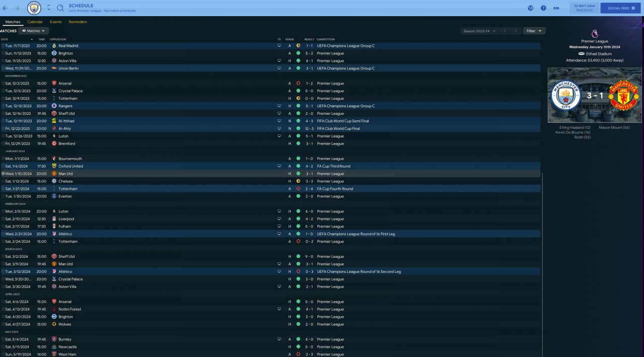This screenshot has width=644, height=357.
Task: Toggle the selection circle on Real Madrid row
Action: [x=3, y=46]
